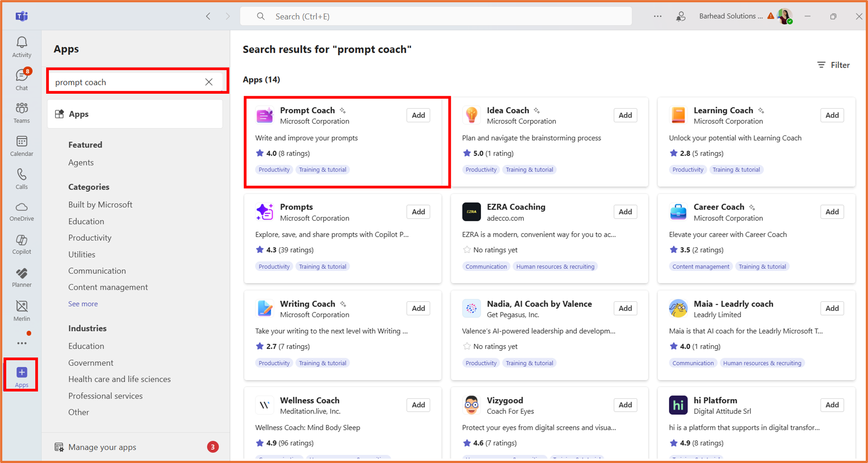
Task: Clear the prompt coach search text
Action: pyautogui.click(x=209, y=82)
